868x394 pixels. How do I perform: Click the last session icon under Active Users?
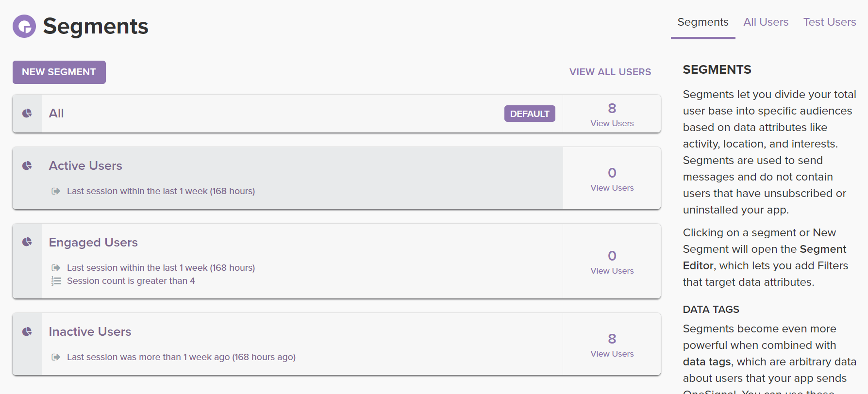coord(56,191)
